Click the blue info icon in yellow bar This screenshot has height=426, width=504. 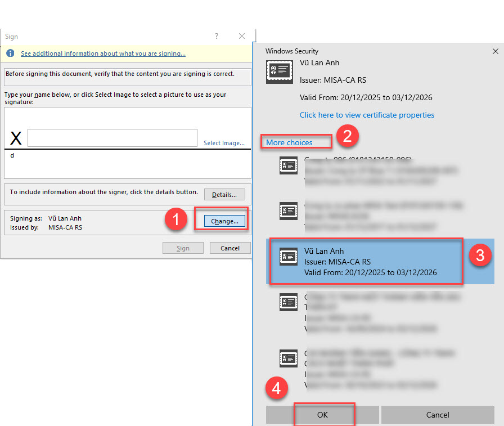click(10, 53)
